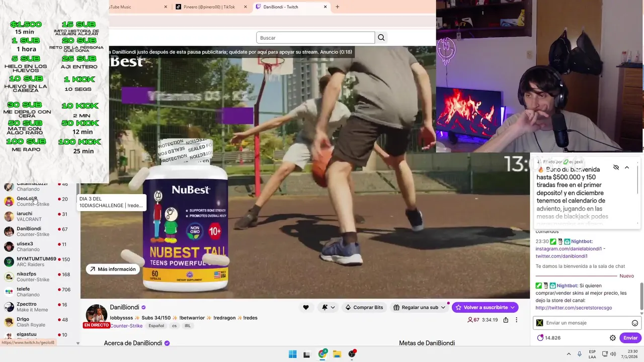Switch to the Pineero TikTok tab
Viewport: 644px width, 362px height.
click(211, 7)
